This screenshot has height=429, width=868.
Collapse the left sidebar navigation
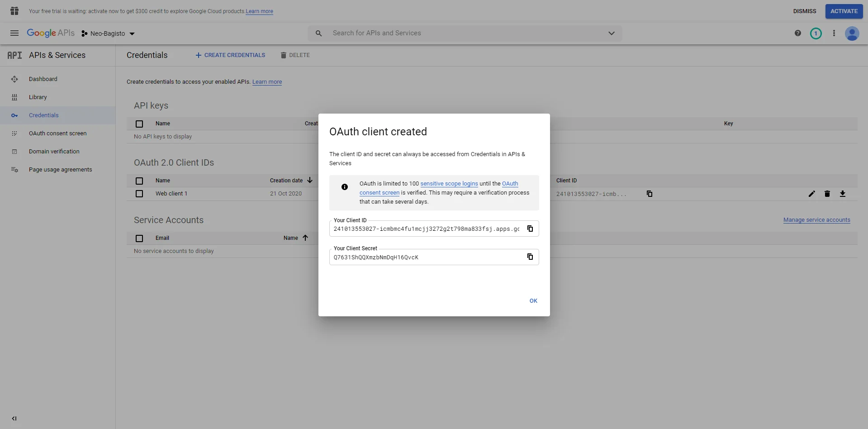[x=14, y=419]
